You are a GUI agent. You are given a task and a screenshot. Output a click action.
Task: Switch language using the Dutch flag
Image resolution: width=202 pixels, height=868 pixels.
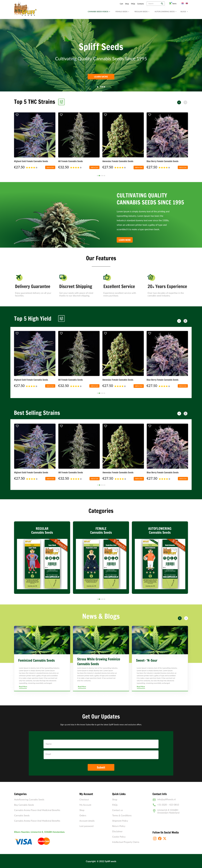(x=182, y=3)
